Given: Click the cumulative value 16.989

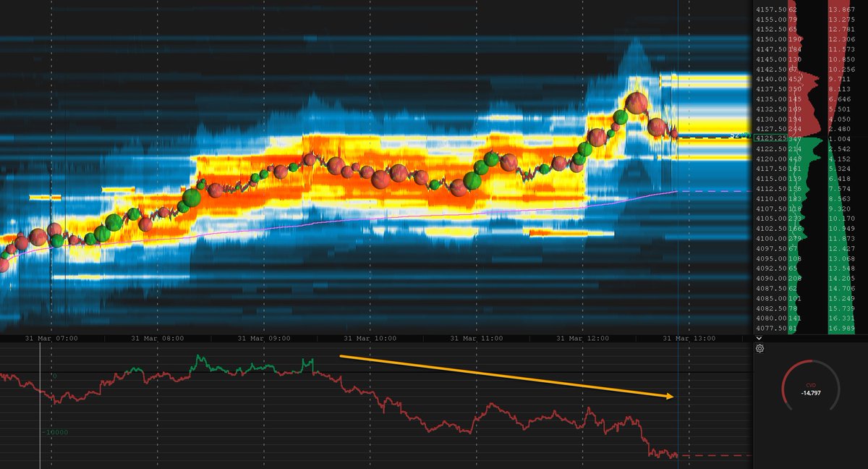Looking at the screenshot, I should coord(841,328).
